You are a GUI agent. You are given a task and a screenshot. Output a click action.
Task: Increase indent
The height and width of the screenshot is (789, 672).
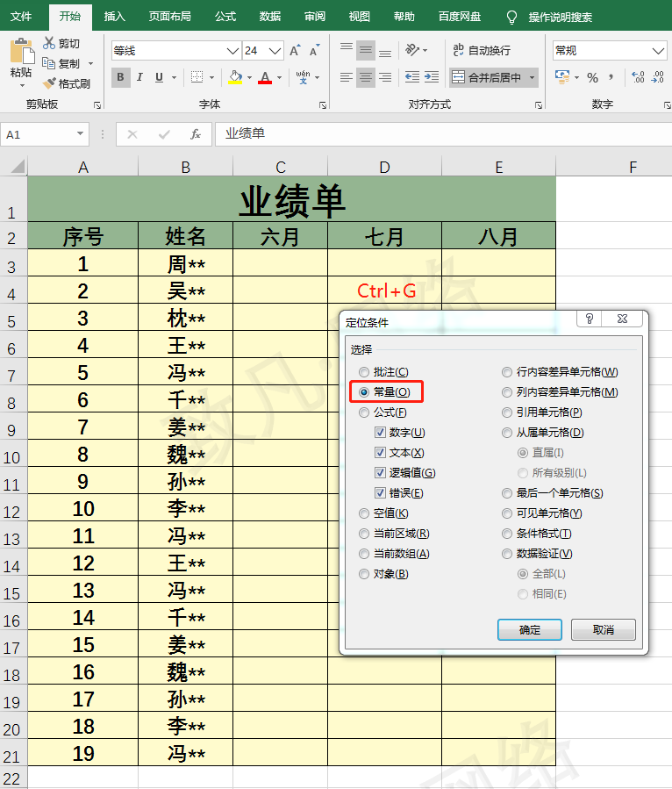point(432,77)
